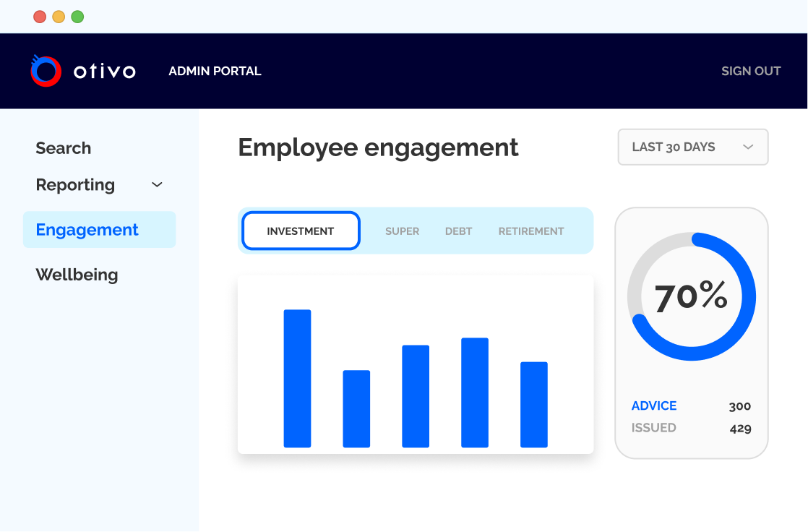Click the dropdown arrow beside LAST 30 DAYS

click(748, 147)
